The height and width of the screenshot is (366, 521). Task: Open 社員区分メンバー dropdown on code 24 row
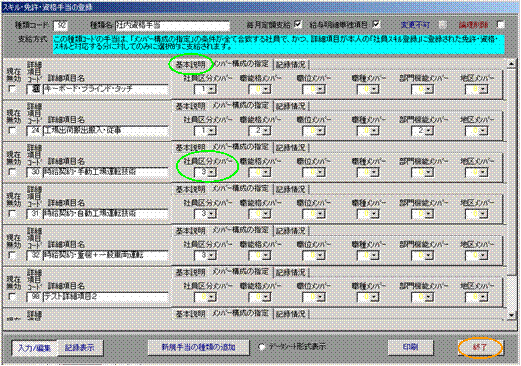pos(212,131)
